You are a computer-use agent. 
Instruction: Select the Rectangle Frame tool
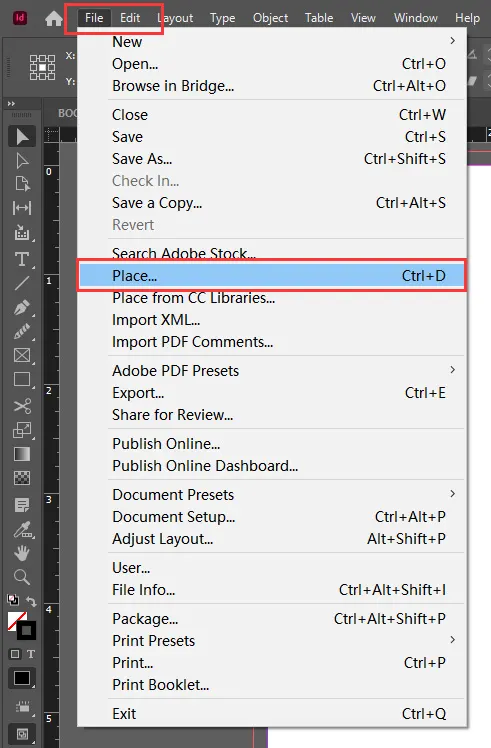[x=22, y=355]
